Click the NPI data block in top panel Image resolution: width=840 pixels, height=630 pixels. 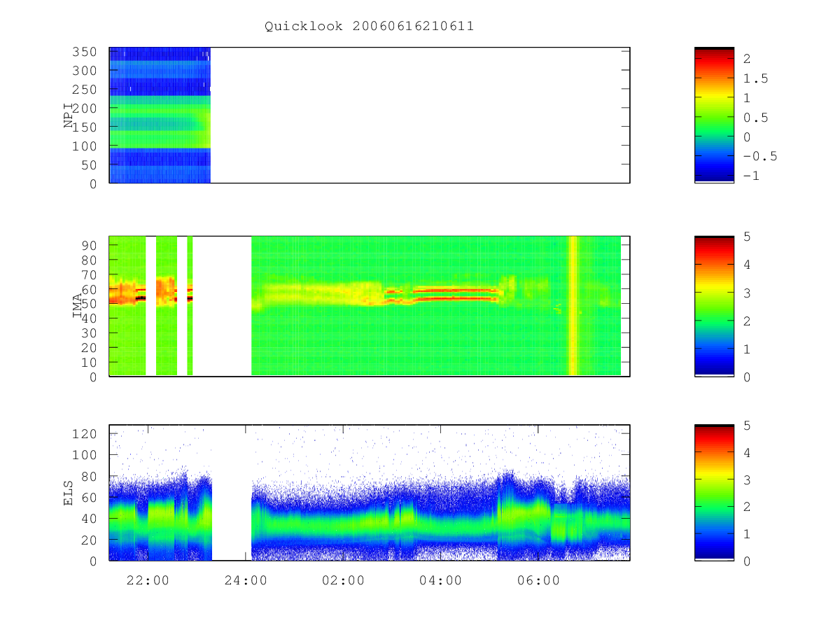[160, 115]
